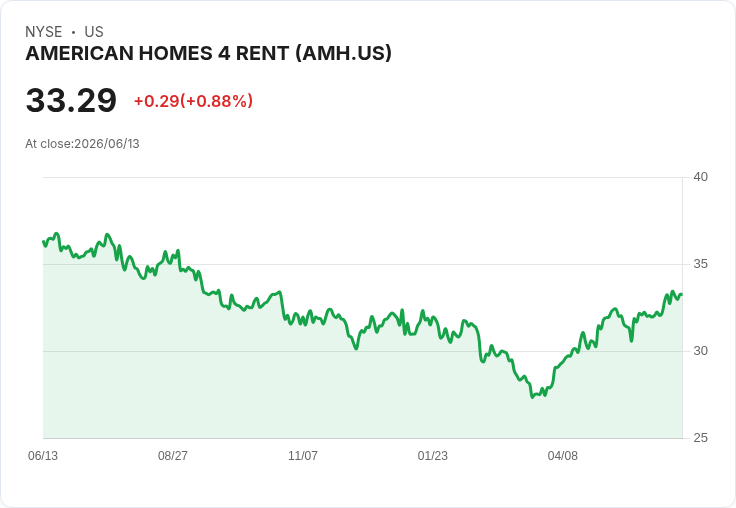Open the AMERICAN HOMES 4 RENT (AMH.US) title

pyautogui.click(x=208, y=54)
